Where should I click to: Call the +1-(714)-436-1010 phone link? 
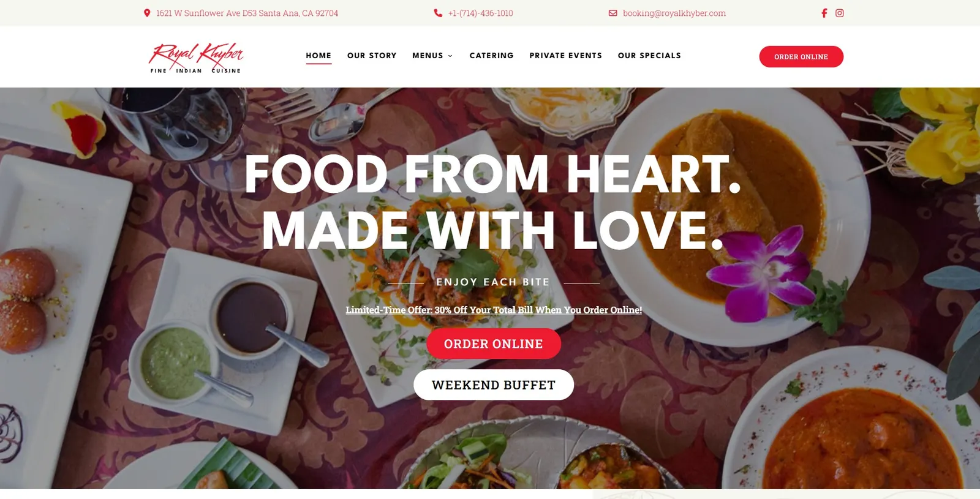click(481, 13)
